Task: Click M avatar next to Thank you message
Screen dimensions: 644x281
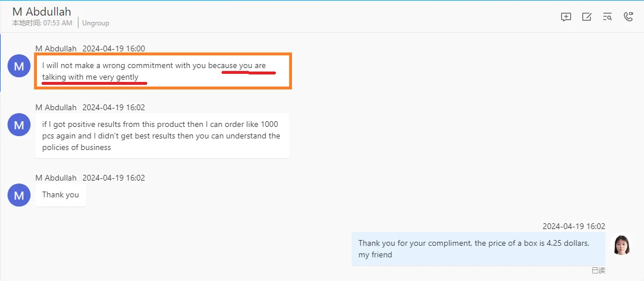Action: [18, 195]
